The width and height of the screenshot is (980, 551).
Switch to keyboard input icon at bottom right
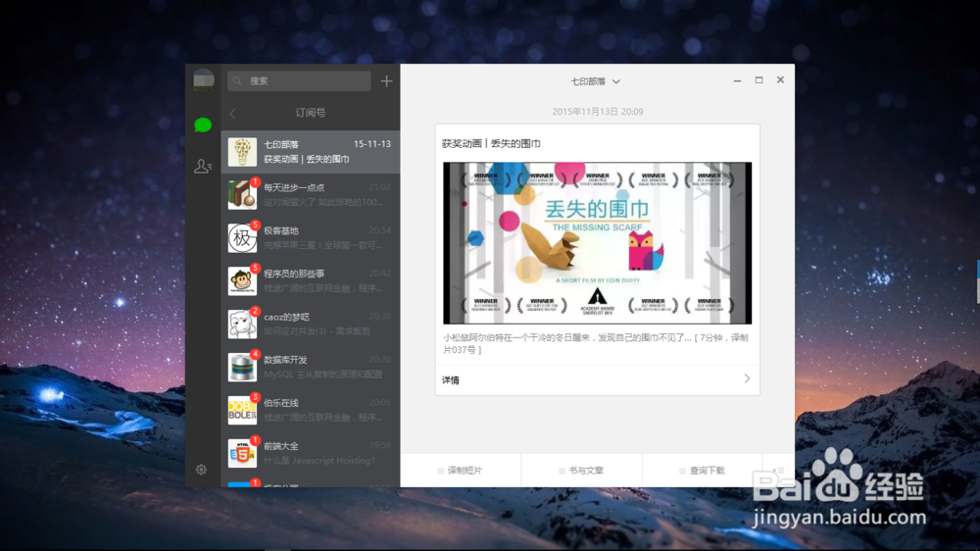[778, 471]
